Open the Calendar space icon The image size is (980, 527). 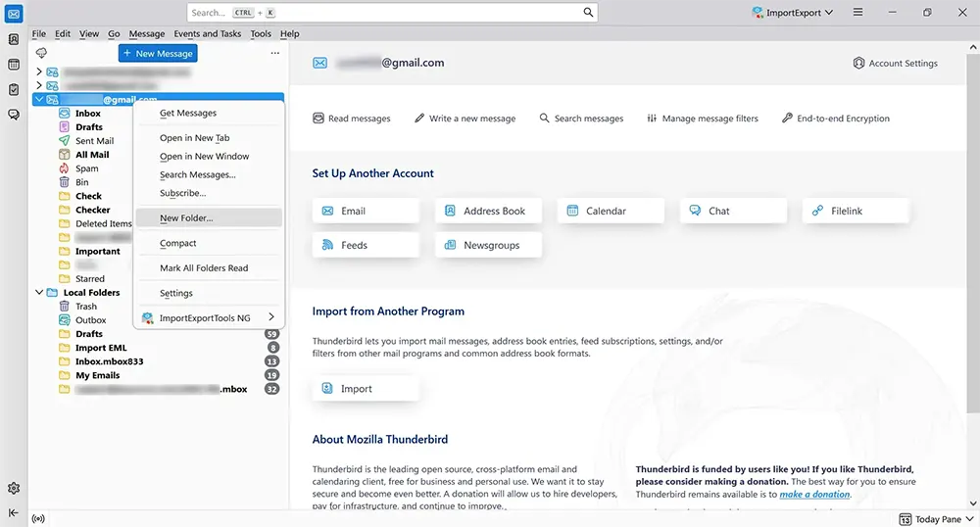pyautogui.click(x=14, y=65)
